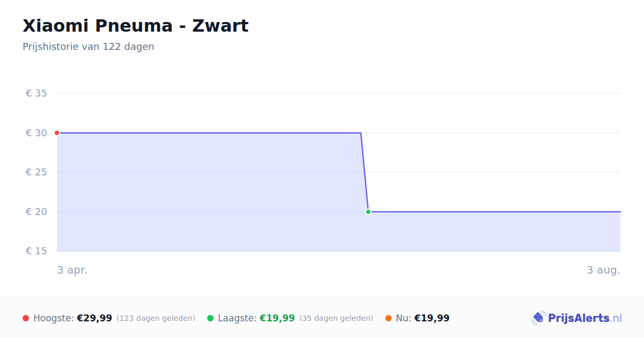Click the orange Nu legend dot
Viewport: 644px width, 338px height.
pyautogui.click(x=389, y=318)
